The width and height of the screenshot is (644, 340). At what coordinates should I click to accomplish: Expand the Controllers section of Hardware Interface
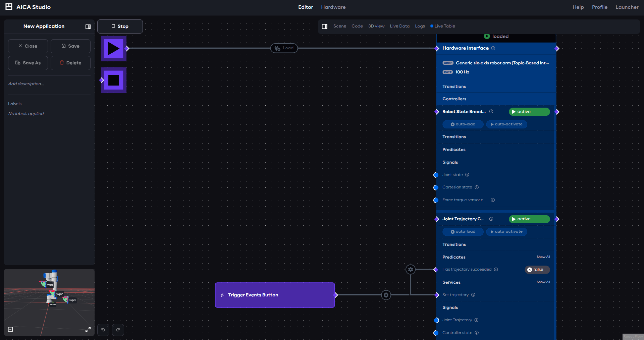tap(454, 99)
